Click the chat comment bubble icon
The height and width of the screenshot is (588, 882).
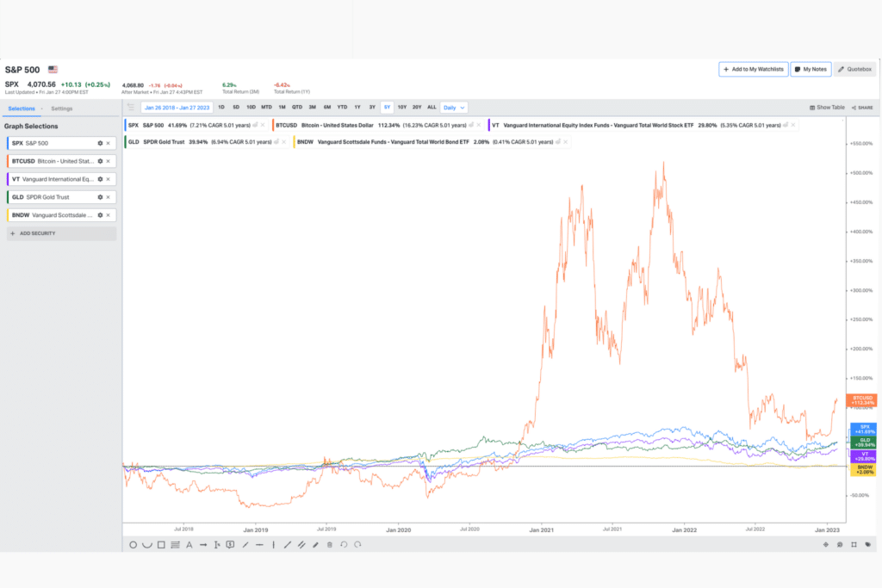coord(840,545)
